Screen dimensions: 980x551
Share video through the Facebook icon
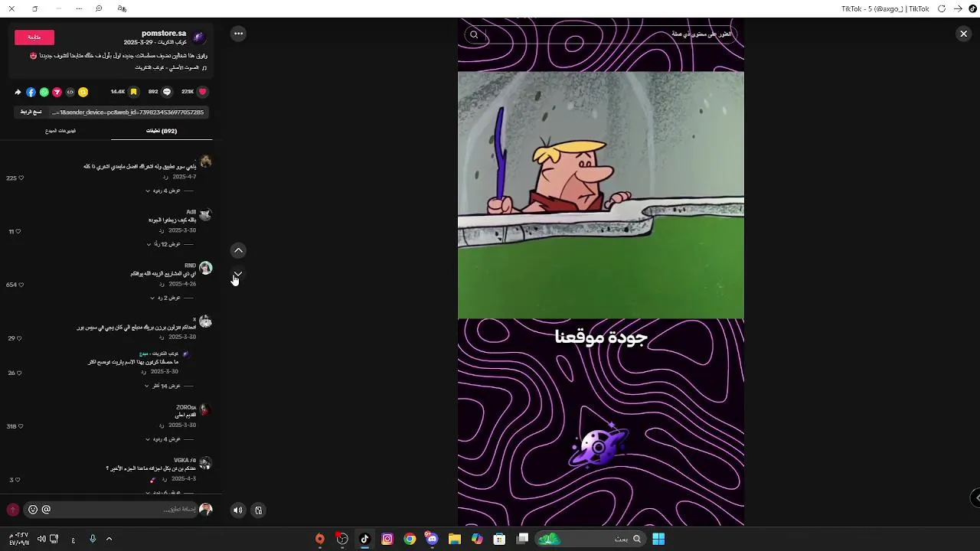[31, 92]
